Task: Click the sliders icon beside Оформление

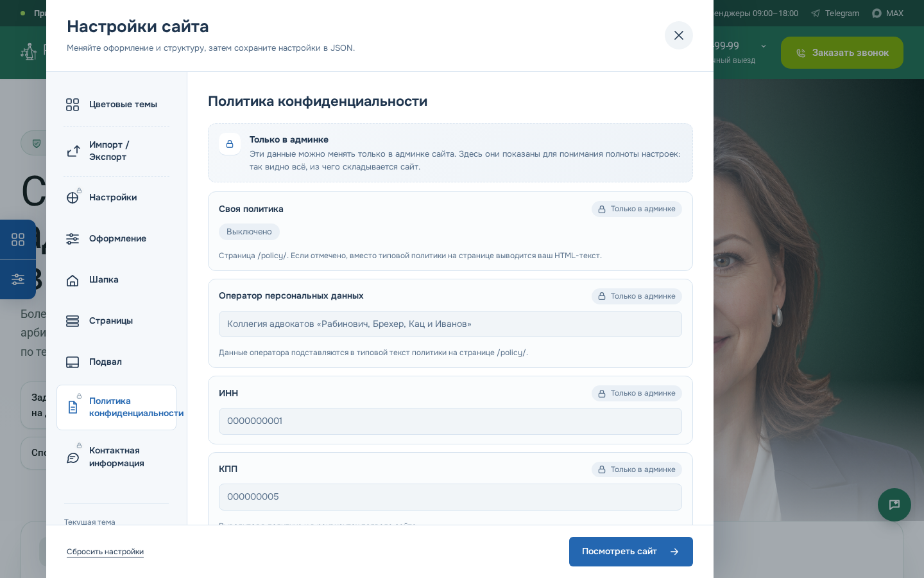Action: pyautogui.click(x=73, y=239)
